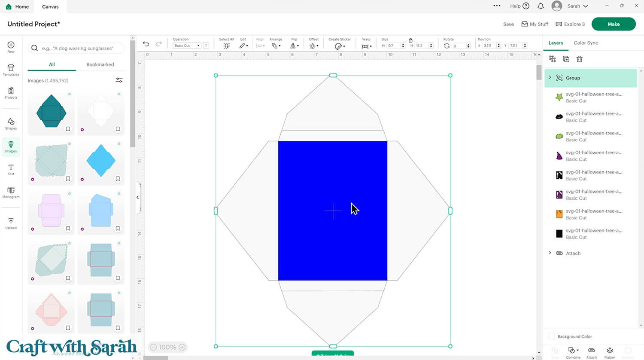Open the Arrange dropdown
Screen dimensions: 644x360
[276, 46]
